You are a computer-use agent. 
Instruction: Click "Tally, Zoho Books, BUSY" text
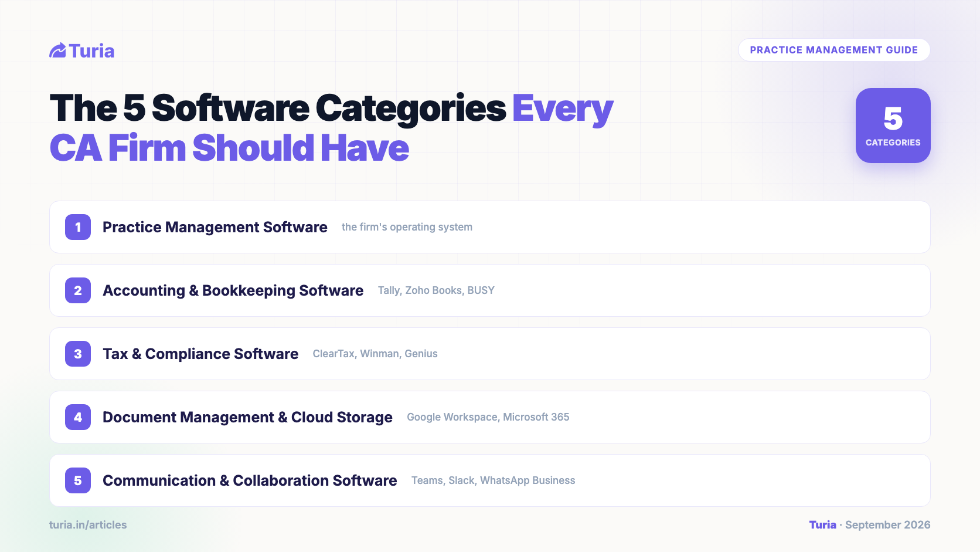point(436,290)
